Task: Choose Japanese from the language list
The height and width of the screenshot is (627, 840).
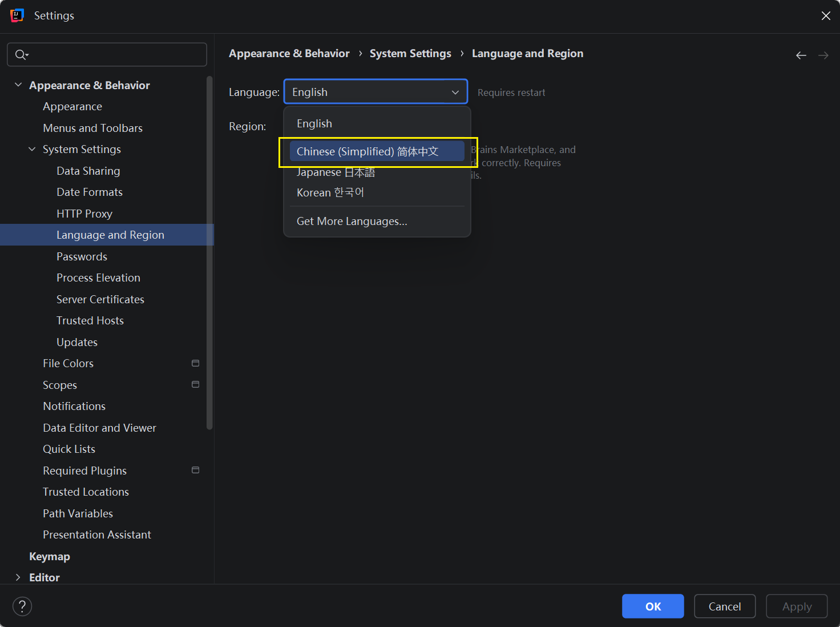Action: [x=336, y=172]
